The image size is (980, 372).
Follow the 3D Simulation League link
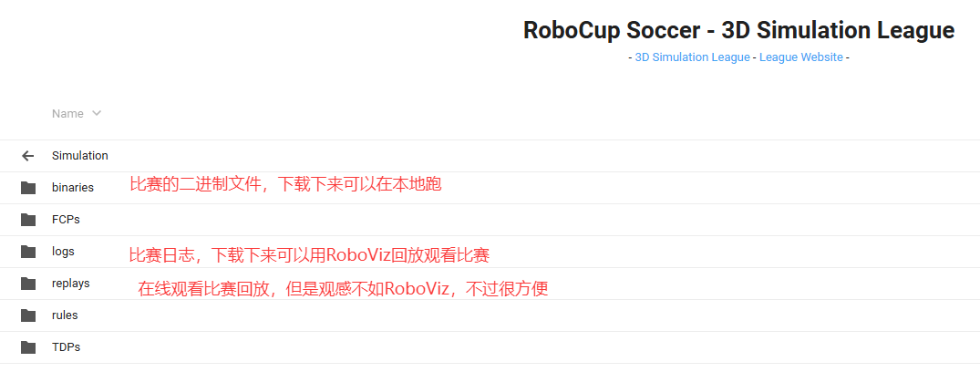coord(692,57)
